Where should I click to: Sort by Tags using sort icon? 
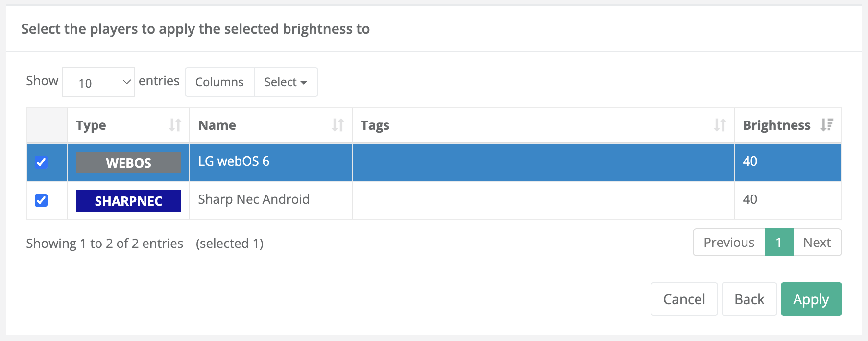tap(720, 125)
